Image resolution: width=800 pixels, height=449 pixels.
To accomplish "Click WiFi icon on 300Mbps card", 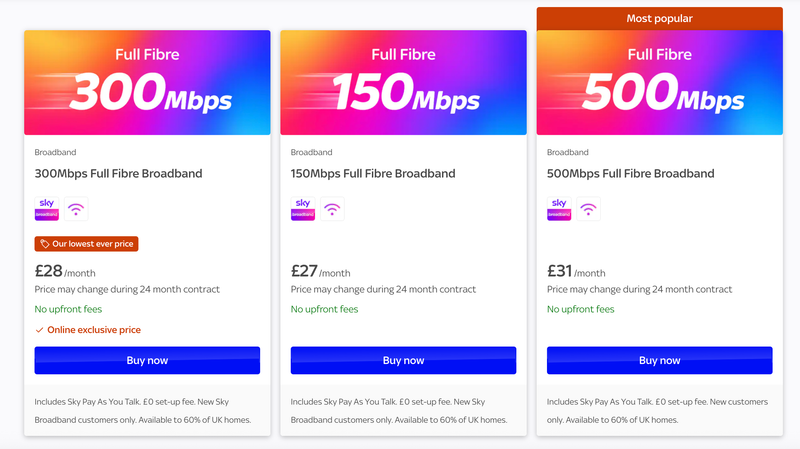I will 76,209.
